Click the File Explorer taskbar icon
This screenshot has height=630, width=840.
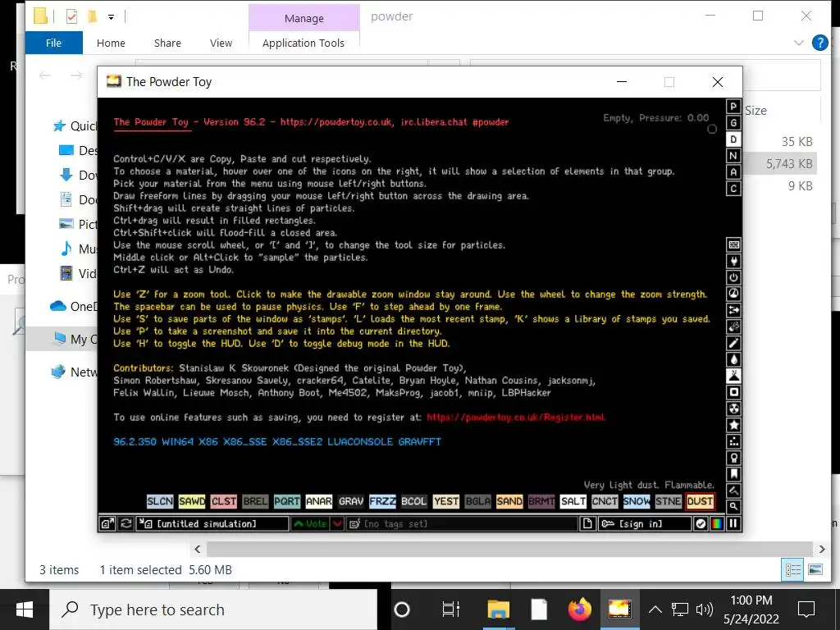[498, 609]
